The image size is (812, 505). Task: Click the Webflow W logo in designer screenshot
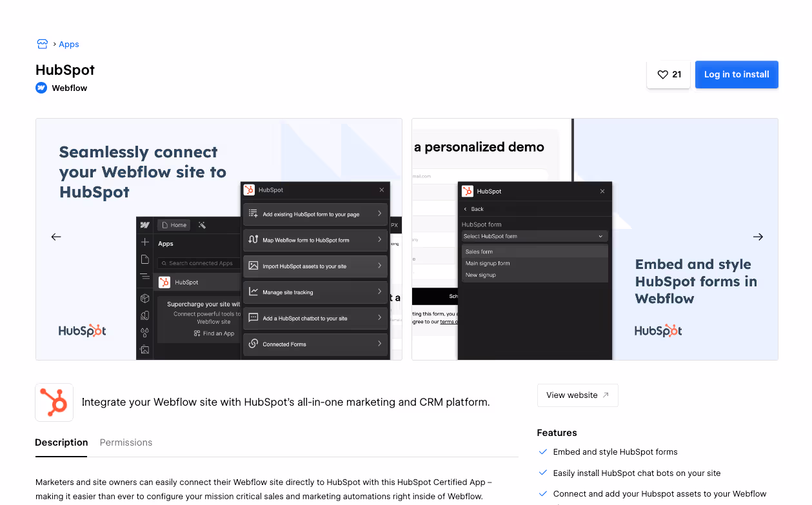(145, 225)
